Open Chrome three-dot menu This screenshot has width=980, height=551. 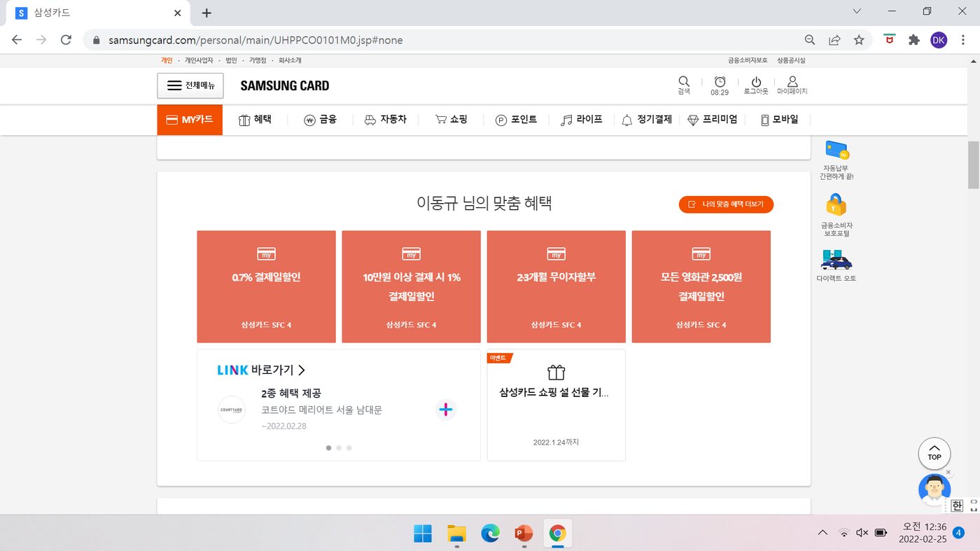tap(963, 40)
